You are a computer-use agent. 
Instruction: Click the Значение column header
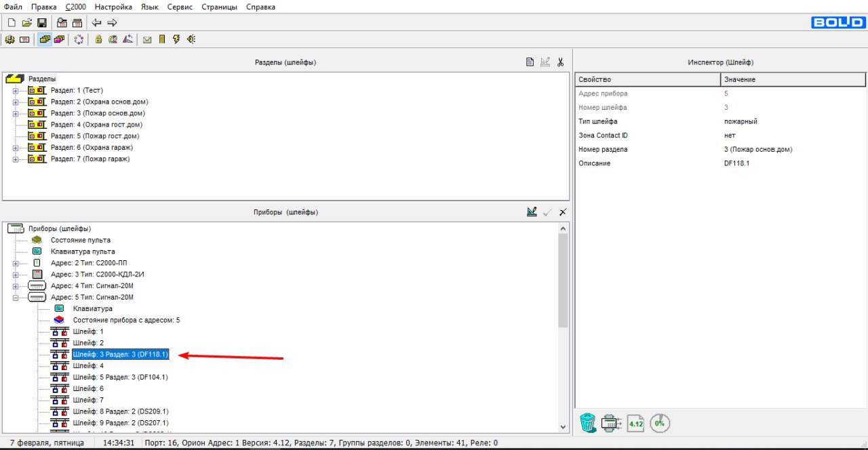coord(793,79)
